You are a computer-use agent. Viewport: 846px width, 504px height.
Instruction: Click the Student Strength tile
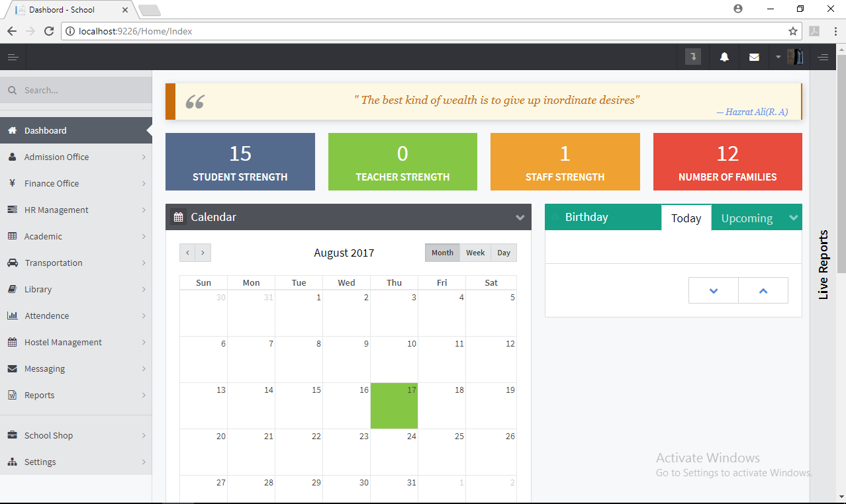[x=240, y=161]
